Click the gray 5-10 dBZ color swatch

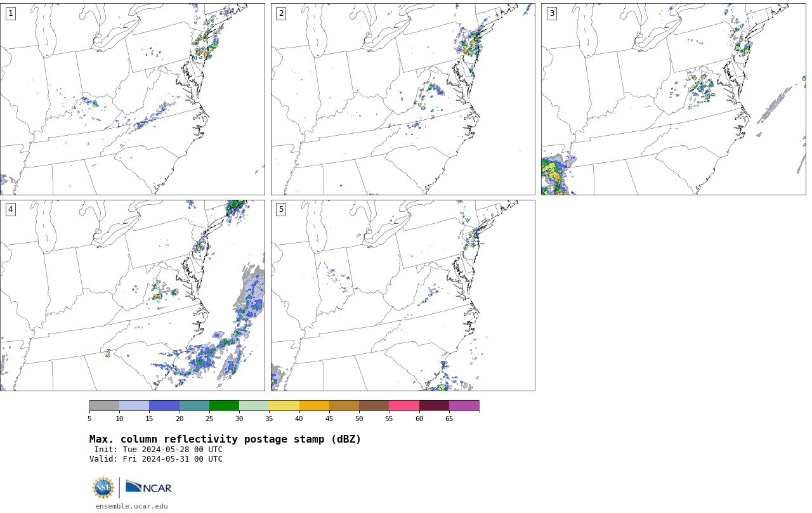click(x=104, y=406)
